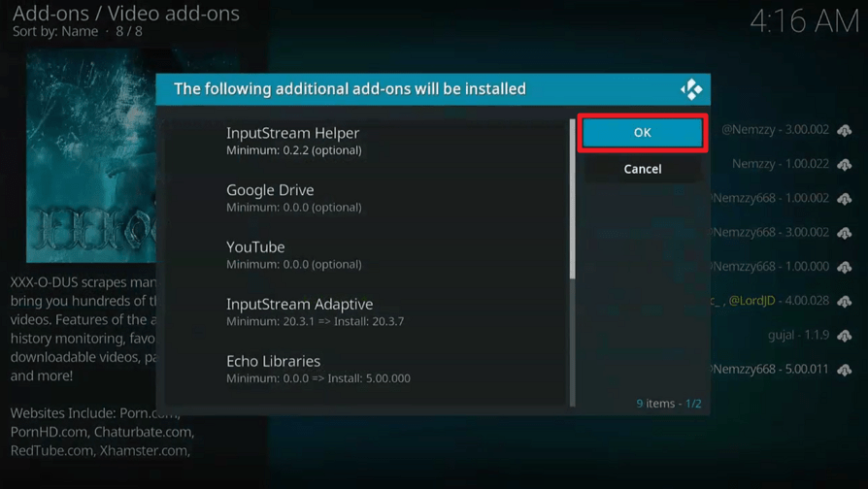Select Google Drive dependency row
Viewport: 868px width, 489px height.
pos(365,198)
